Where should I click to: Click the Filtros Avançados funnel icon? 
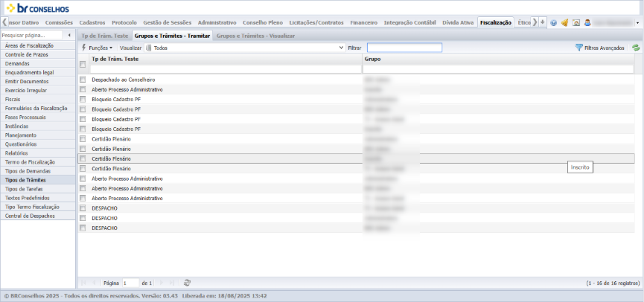click(x=579, y=48)
